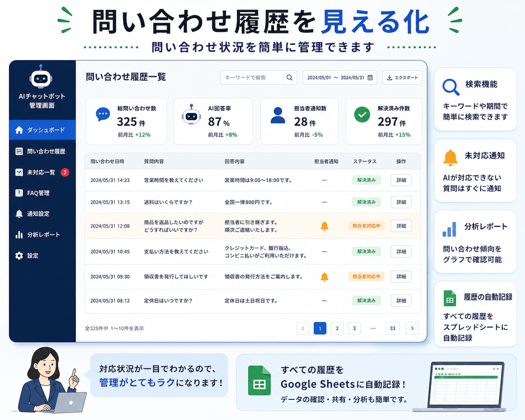
Task: Open FAQ管理 in the sidebar
Action: (x=42, y=193)
